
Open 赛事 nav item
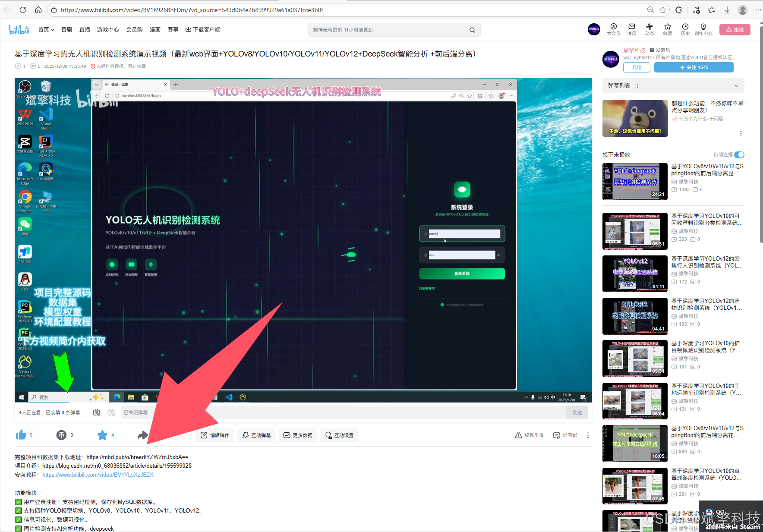tap(173, 30)
